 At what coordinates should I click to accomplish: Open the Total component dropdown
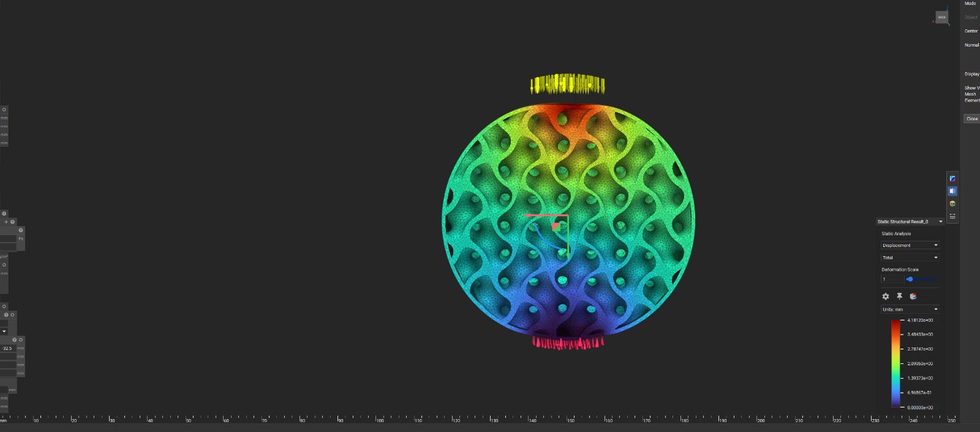[910, 257]
